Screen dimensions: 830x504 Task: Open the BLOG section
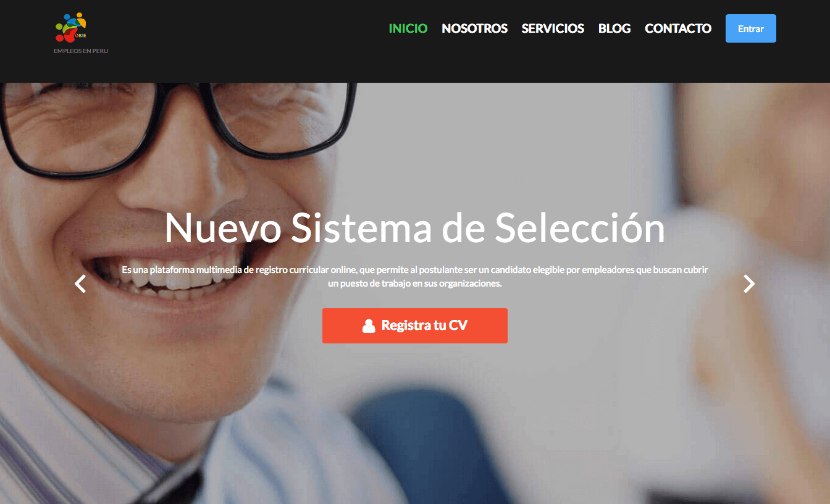[x=614, y=28]
